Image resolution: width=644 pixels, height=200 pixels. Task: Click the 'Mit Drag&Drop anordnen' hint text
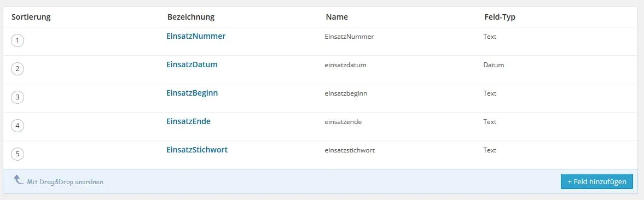click(x=65, y=182)
